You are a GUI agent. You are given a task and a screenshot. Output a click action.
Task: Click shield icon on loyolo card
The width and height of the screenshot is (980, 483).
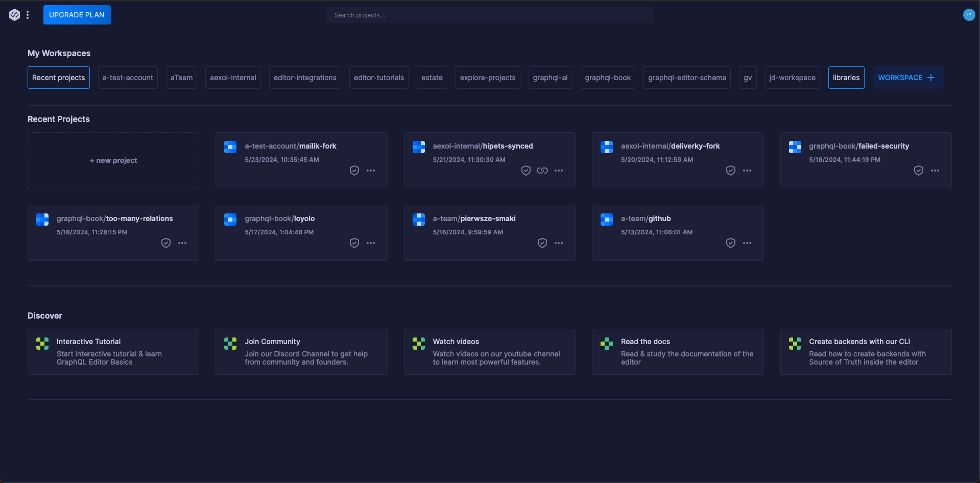point(354,243)
